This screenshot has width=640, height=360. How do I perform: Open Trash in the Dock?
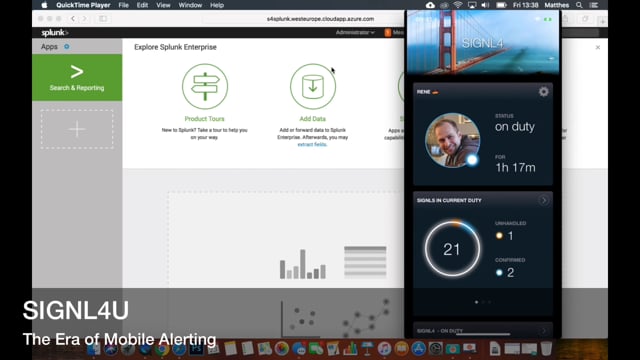click(546, 349)
